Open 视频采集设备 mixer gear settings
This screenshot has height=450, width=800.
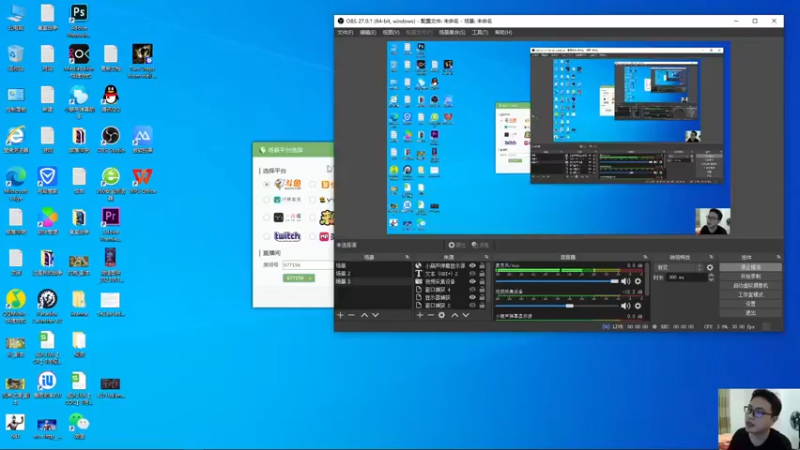(638, 306)
